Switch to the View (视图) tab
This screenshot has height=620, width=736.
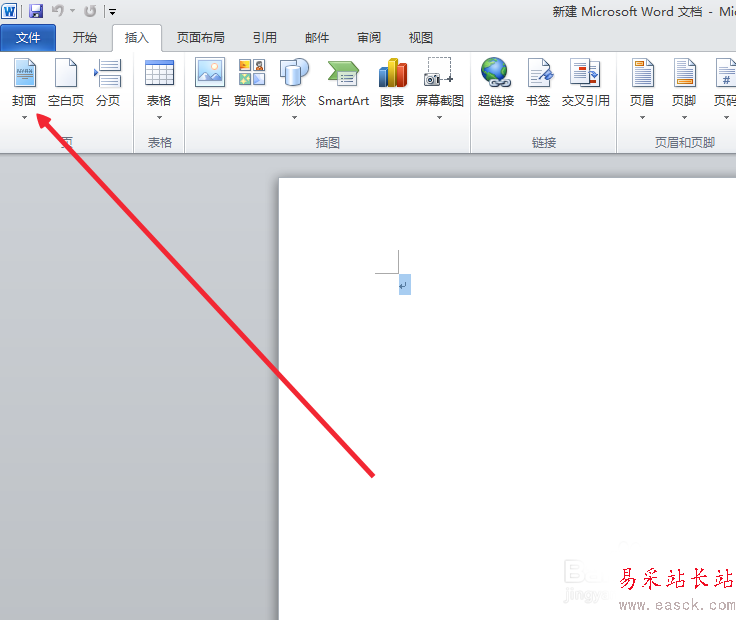pos(421,38)
